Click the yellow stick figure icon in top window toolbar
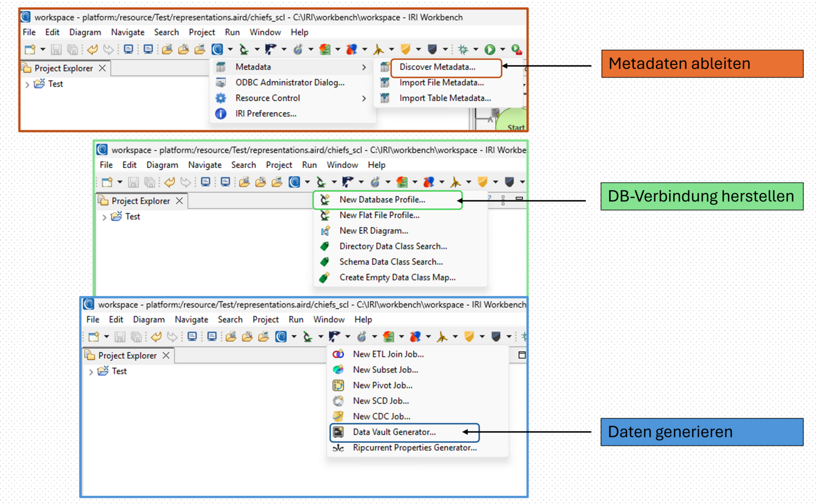 click(378, 49)
